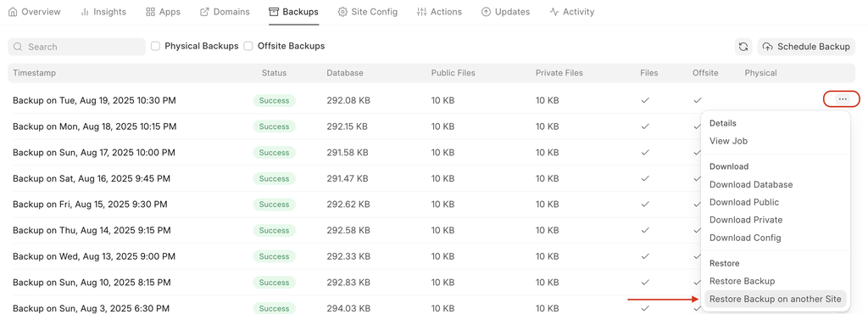This screenshot has height=314, width=868.
Task: Click the Actions sliders icon
Action: (421, 12)
